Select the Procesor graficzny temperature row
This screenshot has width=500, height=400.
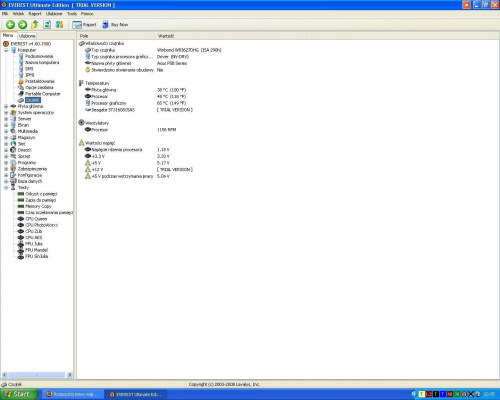[136, 103]
